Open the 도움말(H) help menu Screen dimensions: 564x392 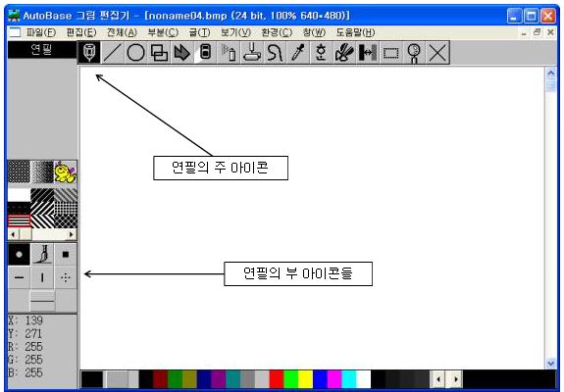pyautogui.click(x=355, y=32)
